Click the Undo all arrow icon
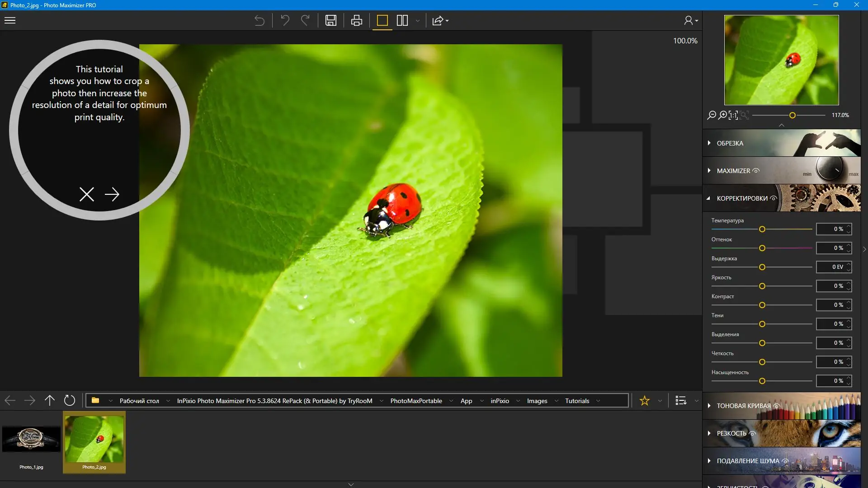 (259, 21)
